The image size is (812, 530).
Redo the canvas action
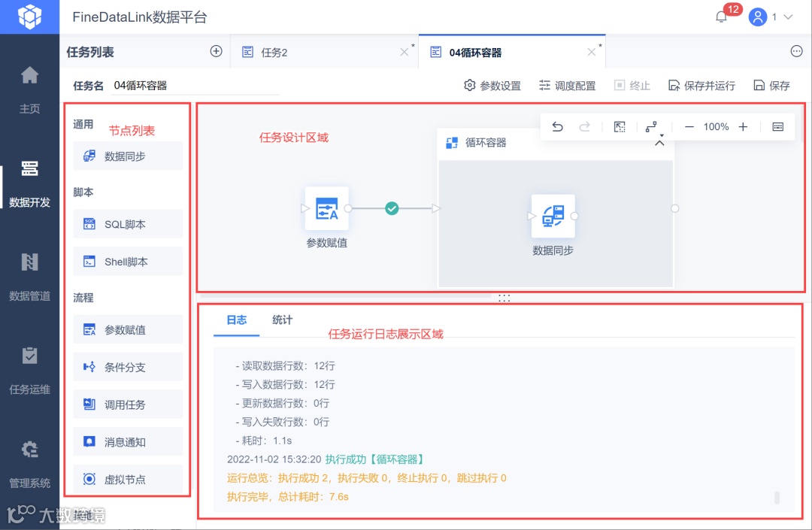tap(585, 127)
